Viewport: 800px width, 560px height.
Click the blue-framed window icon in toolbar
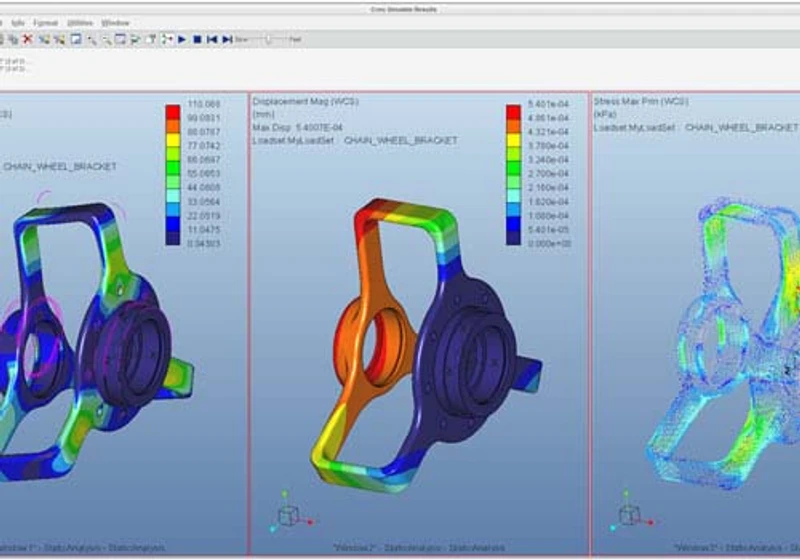pyautogui.click(x=76, y=39)
